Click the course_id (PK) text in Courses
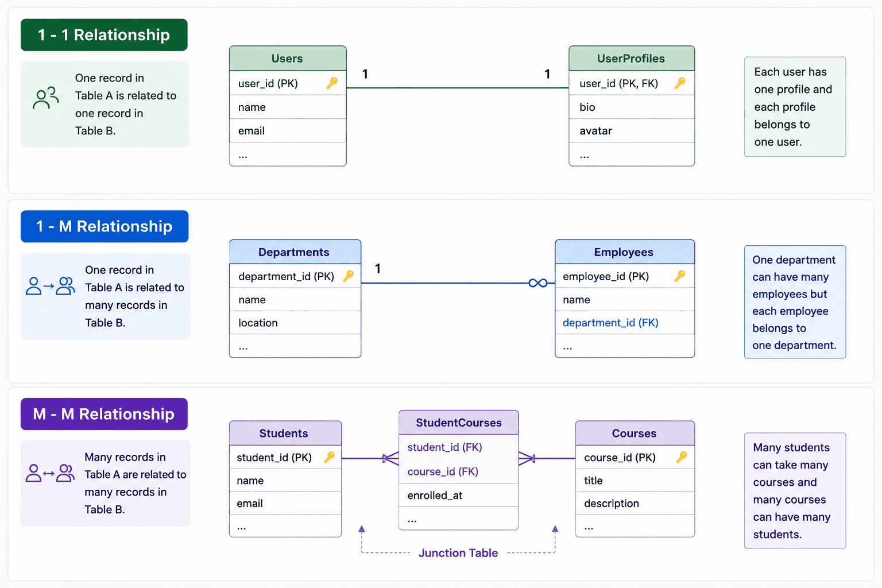Image resolution: width=882 pixels, height=588 pixels. [620, 458]
